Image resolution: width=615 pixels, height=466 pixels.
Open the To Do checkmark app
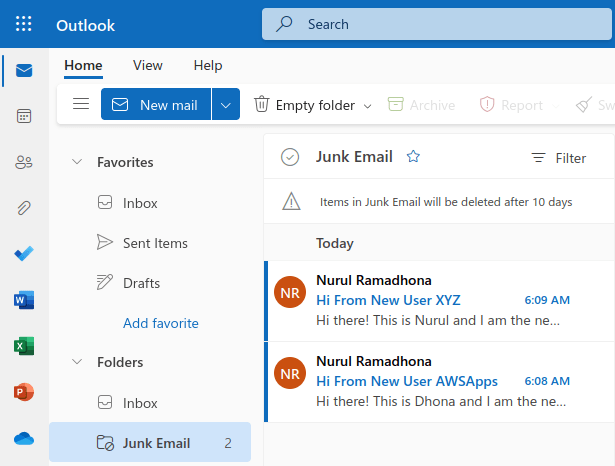point(24,254)
